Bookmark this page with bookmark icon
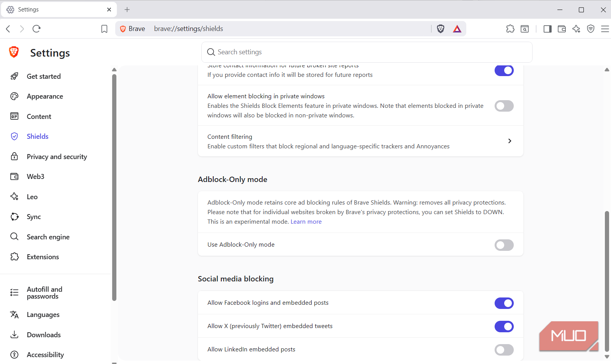The height and width of the screenshot is (364, 611). pyautogui.click(x=104, y=29)
